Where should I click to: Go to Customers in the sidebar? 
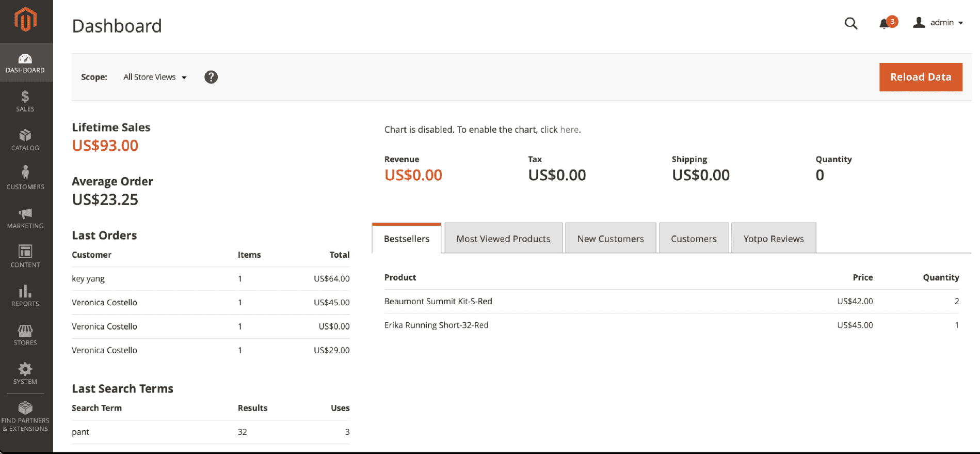25,179
